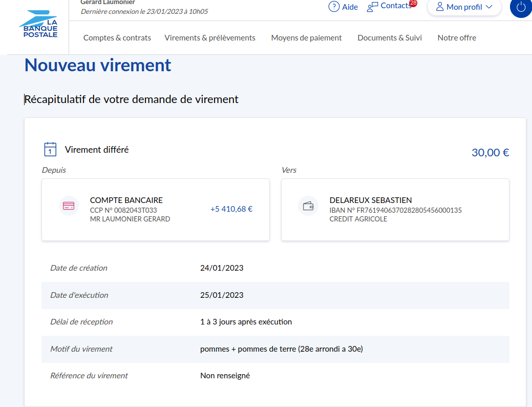The width and height of the screenshot is (532, 407).
Task: Select the Delareux Sebastien beneficiary card
Action: tap(395, 210)
